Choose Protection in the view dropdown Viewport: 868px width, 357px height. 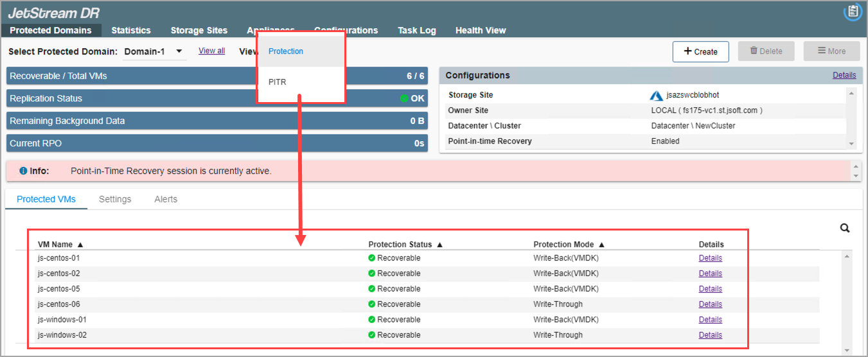286,51
